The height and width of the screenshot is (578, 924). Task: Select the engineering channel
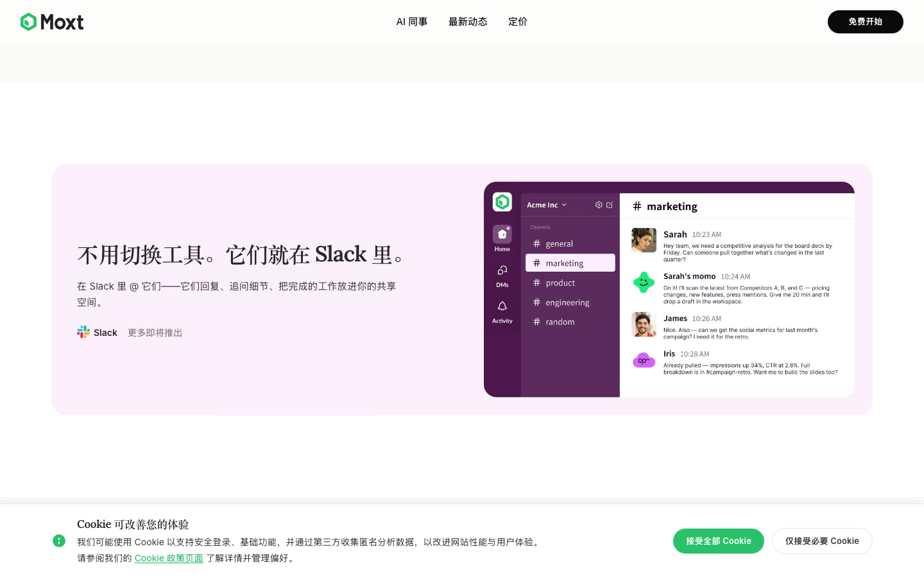[x=570, y=302]
